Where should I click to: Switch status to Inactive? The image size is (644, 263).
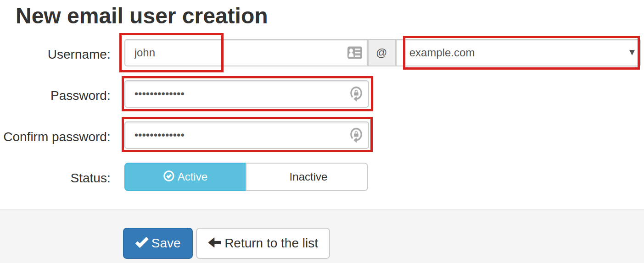coord(307,177)
